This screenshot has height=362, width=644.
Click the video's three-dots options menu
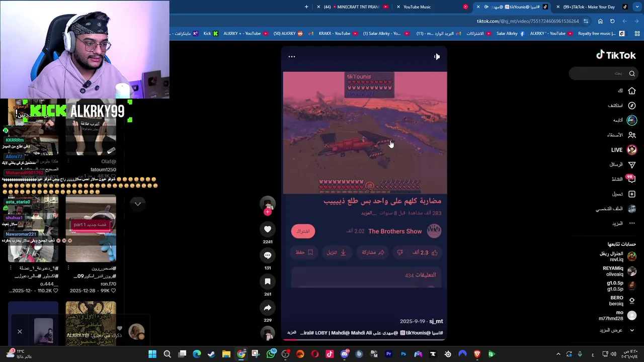pyautogui.click(x=291, y=56)
